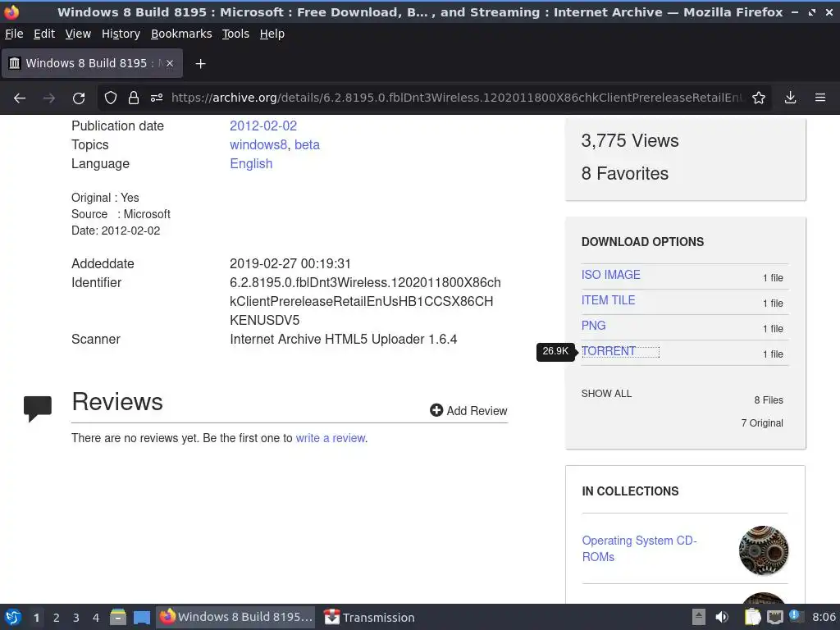
Task: Click the Add Review plus icon
Action: pyautogui.click(x=436, y=410)
